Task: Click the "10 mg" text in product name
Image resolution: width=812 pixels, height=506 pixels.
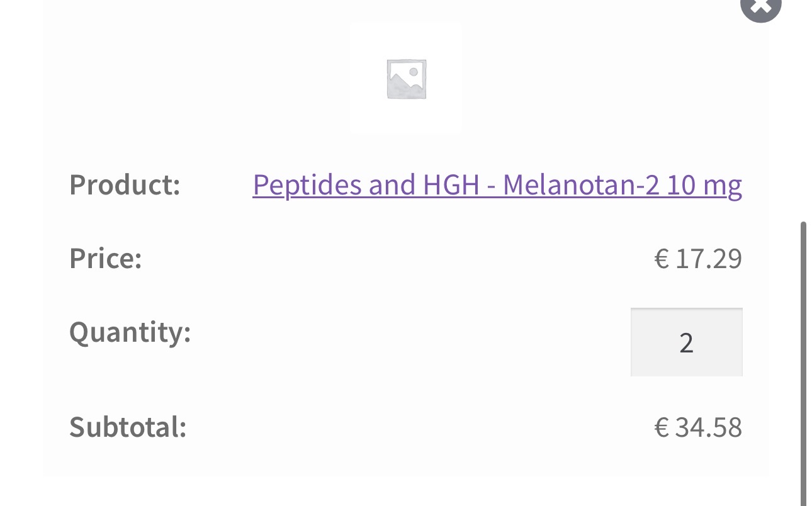Action: [704, 184]
